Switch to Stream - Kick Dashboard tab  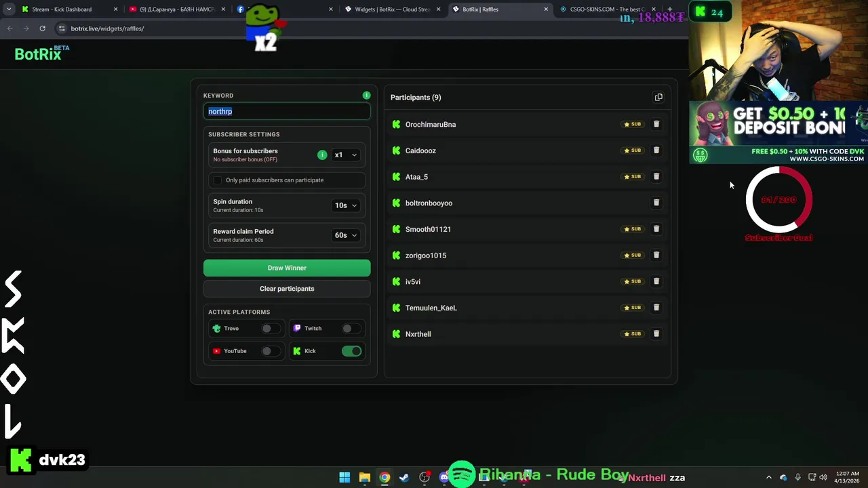point(68,9)
